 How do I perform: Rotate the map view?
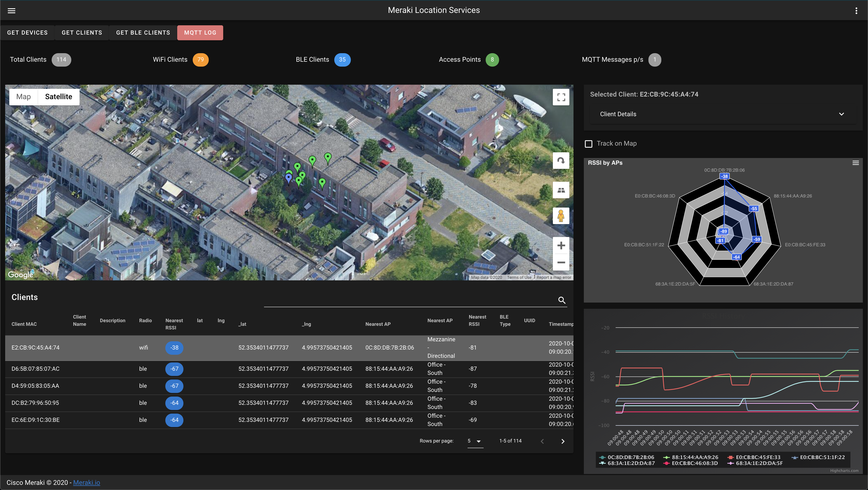coord(561,161)
